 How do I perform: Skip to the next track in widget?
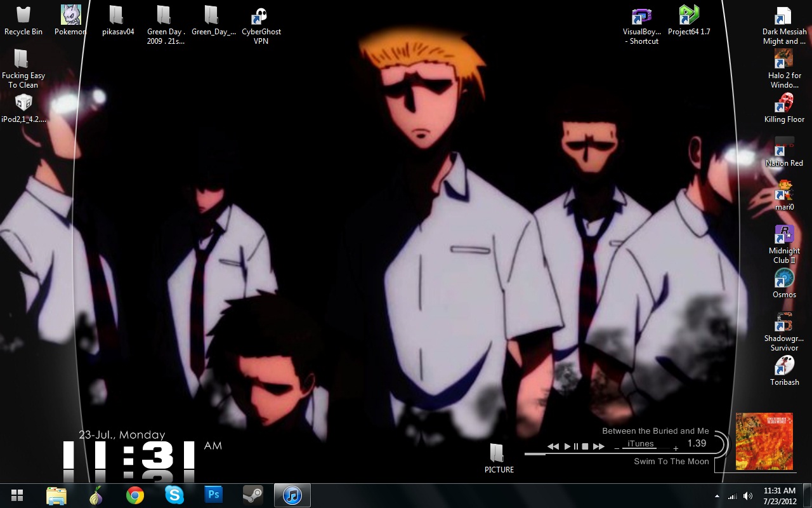(598, 446)
